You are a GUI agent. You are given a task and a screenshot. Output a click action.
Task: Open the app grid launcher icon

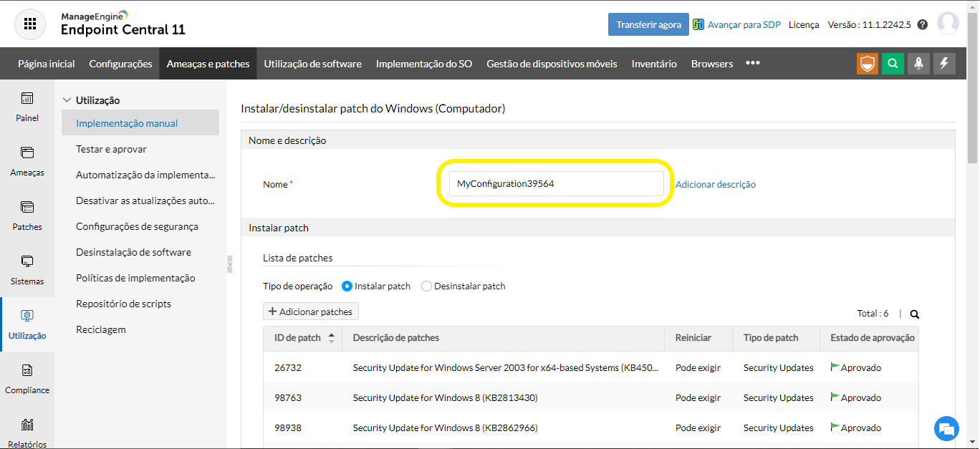[x=29, y=24]
